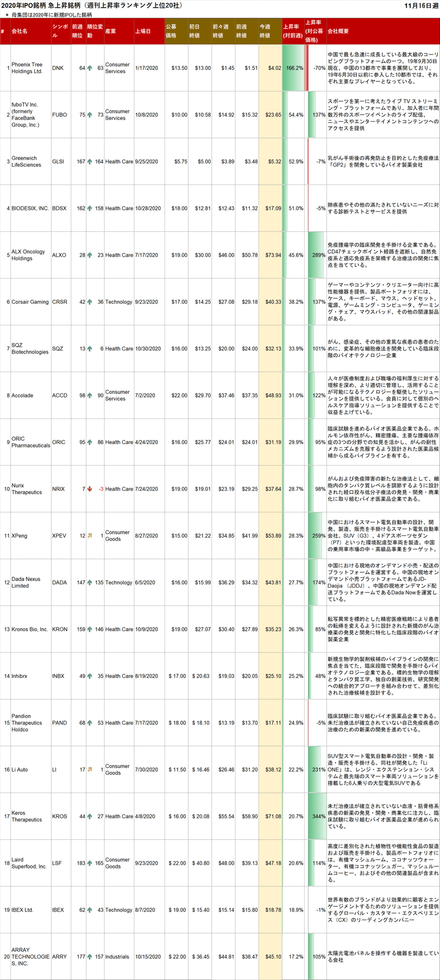Click the $40.80 Laird first-day close
440x980 pixels.
pyautogui.click(x=200, y=863)
